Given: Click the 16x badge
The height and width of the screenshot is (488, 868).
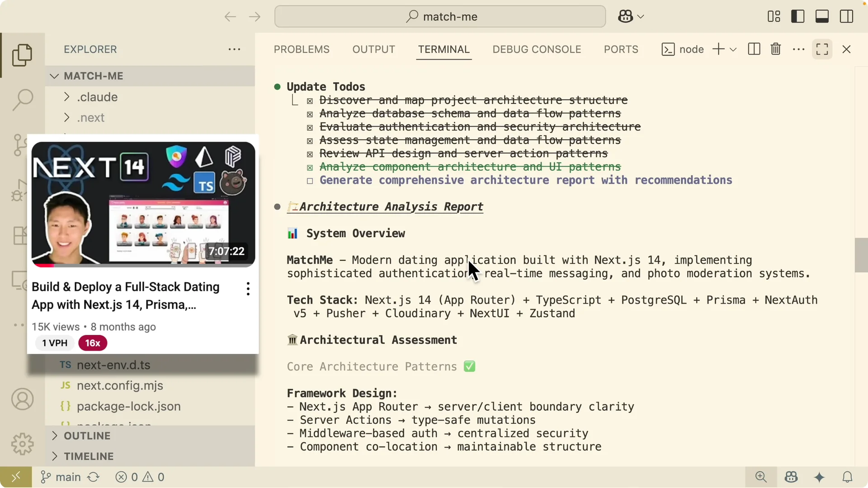Looking at the screenshot, I should (x=93, y=343).
